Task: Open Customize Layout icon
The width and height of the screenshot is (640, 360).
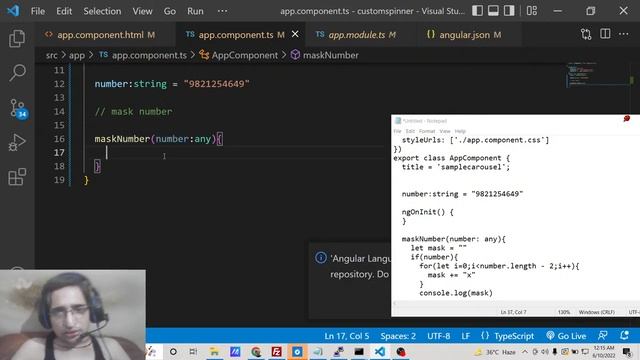Action: coord(531,11)
